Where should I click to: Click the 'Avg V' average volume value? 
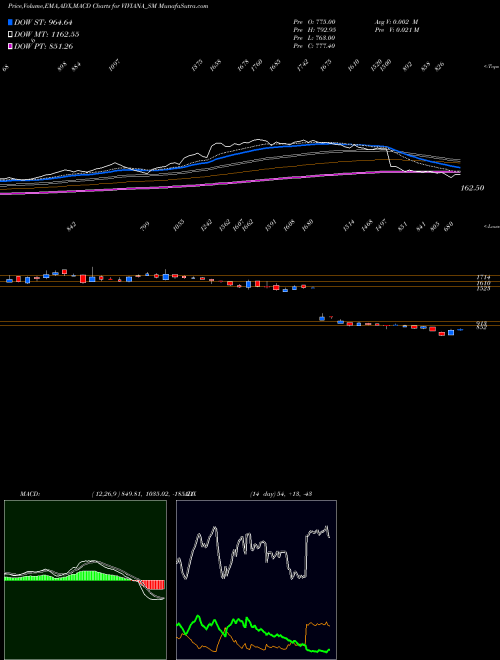(x=396, y=21)
